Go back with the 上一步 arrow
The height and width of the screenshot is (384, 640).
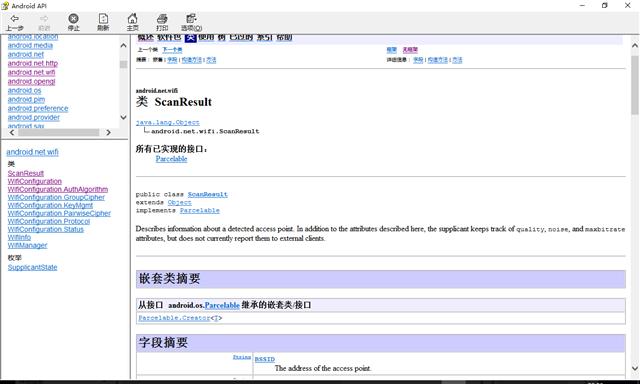click(x=14, y=22)
